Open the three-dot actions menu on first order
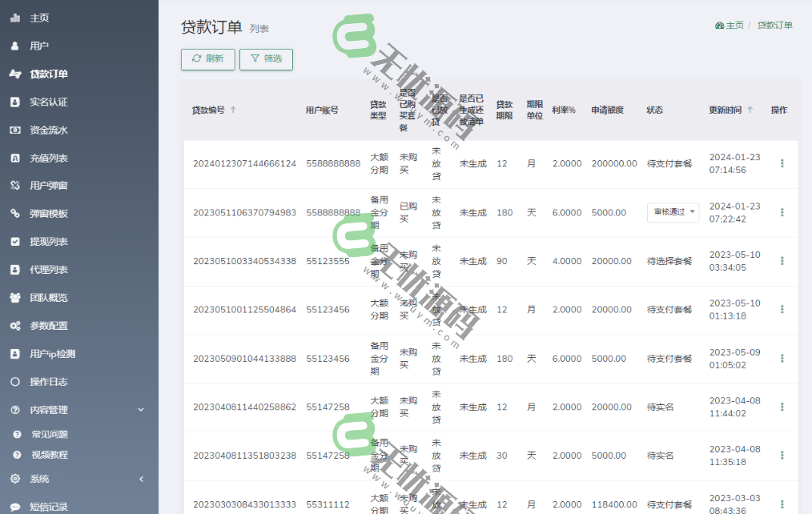The width and height of the screenshot is (812, 514). point(782,163)
